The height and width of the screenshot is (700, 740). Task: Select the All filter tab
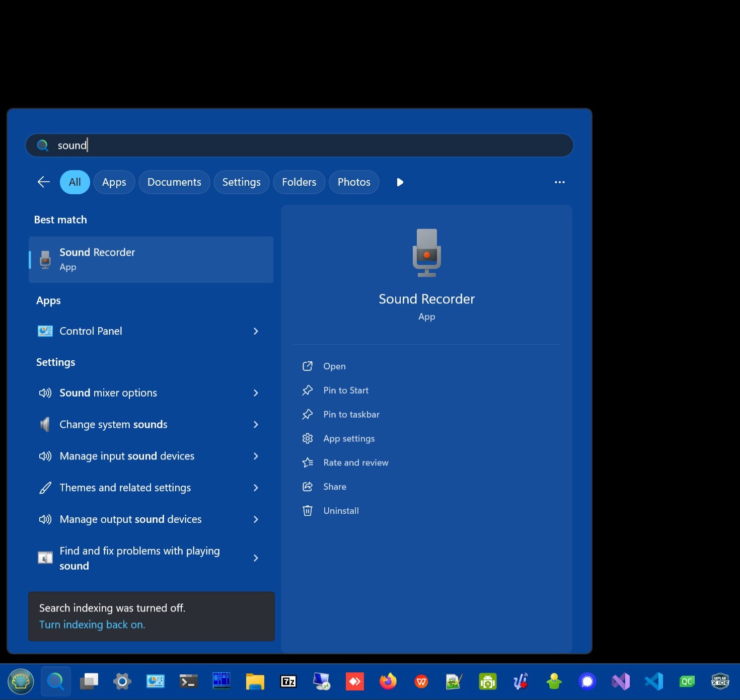(75, 182)
